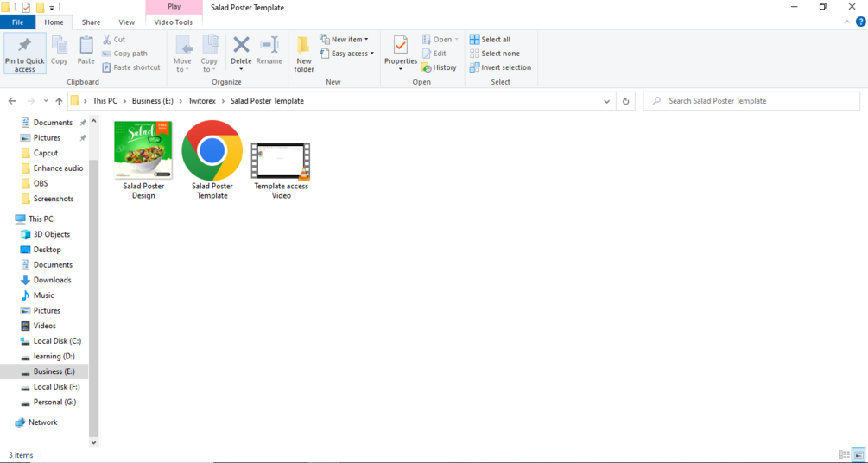Open Local Disk (C:) drive

point(57,341)
